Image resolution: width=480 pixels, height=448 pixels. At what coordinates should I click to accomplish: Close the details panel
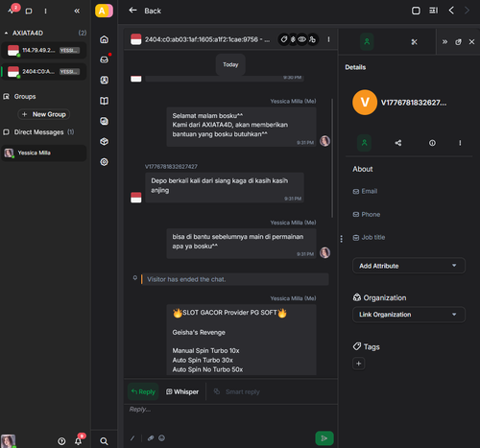pos(471,42)
